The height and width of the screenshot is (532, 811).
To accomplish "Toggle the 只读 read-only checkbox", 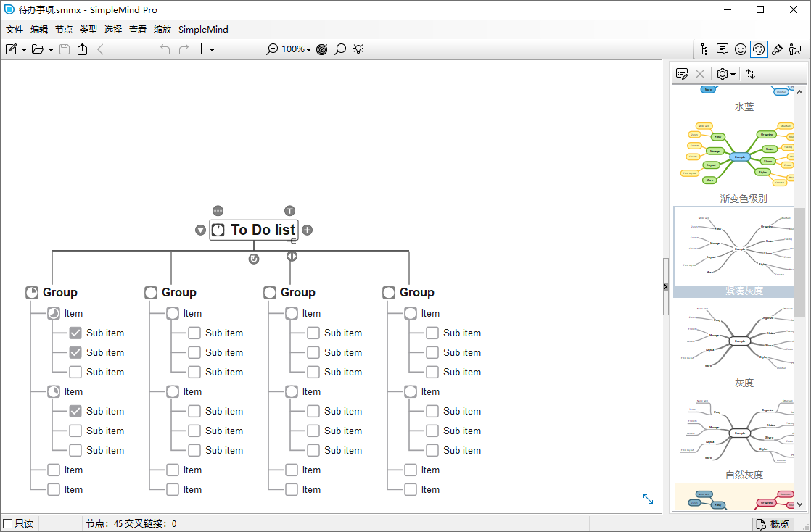I will 8,523.
